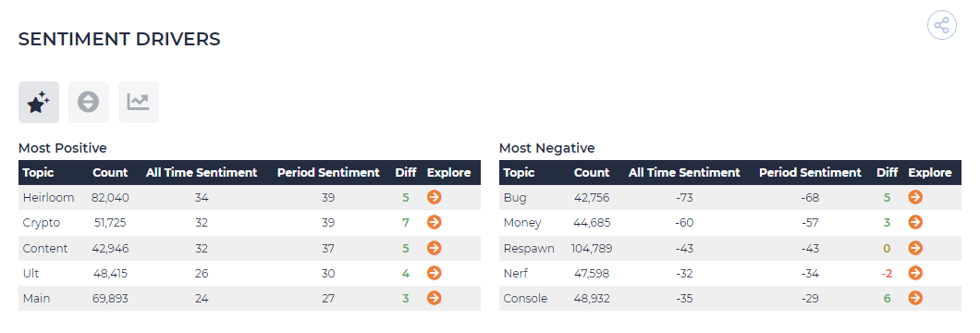Click the red -2 diff for Nerf

click(887, 273)
